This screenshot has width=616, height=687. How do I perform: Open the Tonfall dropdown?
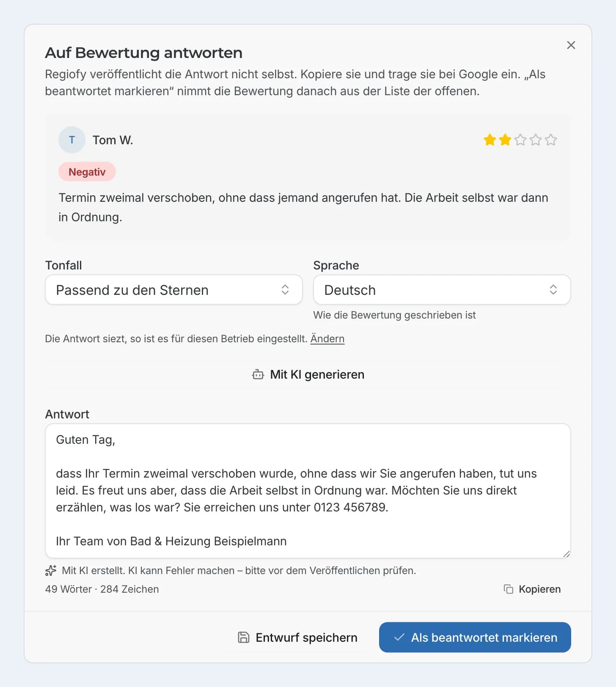point(174,290)
